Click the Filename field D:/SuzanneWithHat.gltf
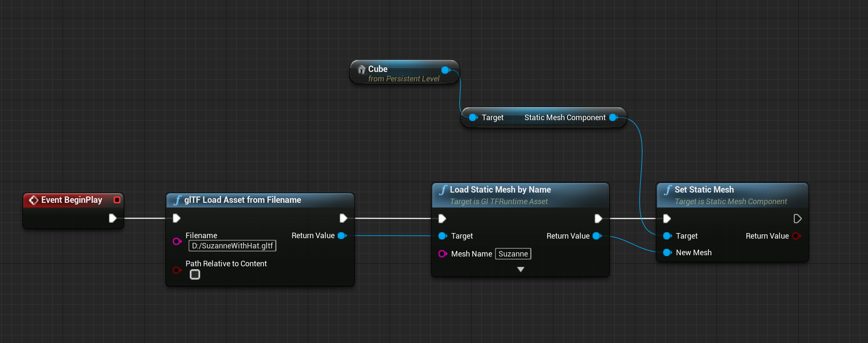Image resolution: width=868 pixels, height=343 pixels. 232,246
